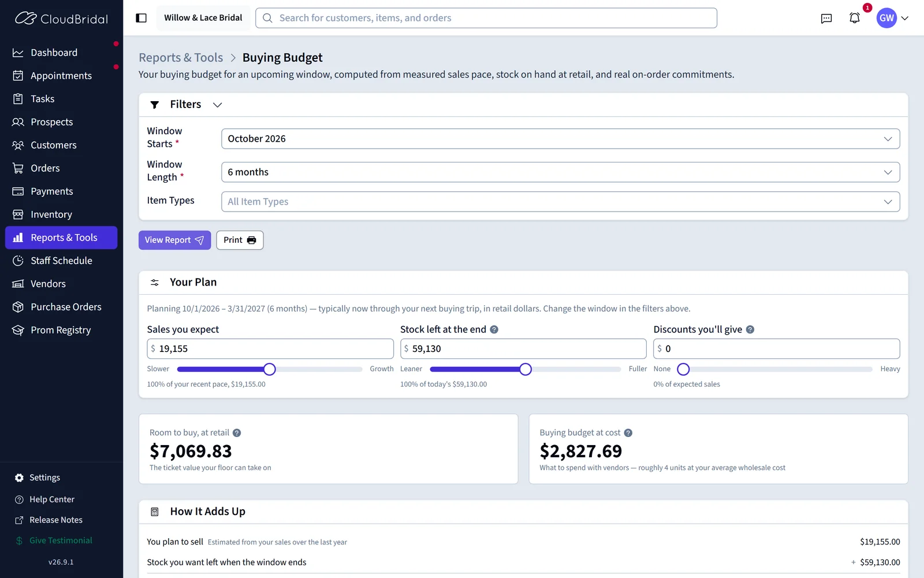Click the Willow & Lace Bridal store name
Image resolution: width=924 pixels, height=578 pixels.
pos(203,18)
